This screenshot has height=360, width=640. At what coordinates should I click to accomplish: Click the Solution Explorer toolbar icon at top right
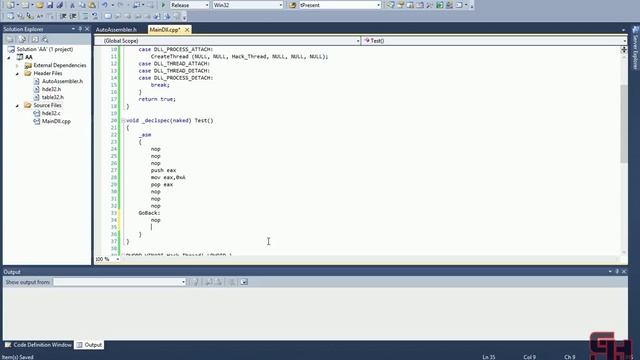(391, 5)
